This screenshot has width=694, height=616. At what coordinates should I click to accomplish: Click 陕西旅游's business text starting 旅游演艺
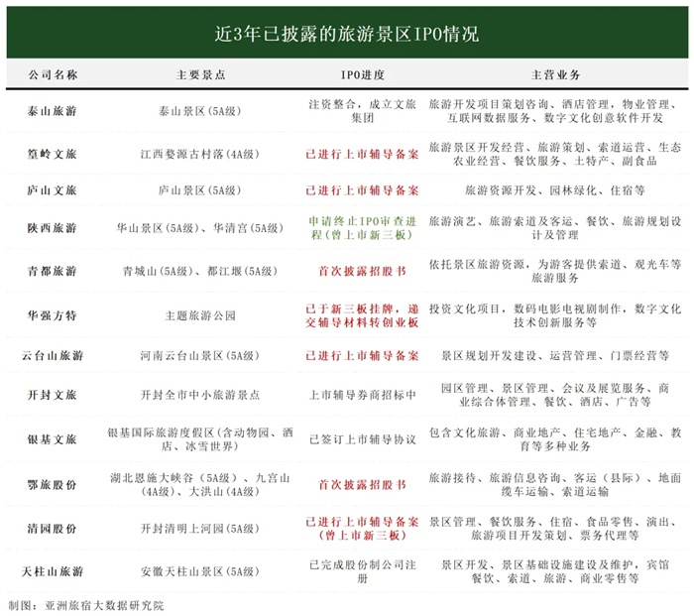(555, 228)
